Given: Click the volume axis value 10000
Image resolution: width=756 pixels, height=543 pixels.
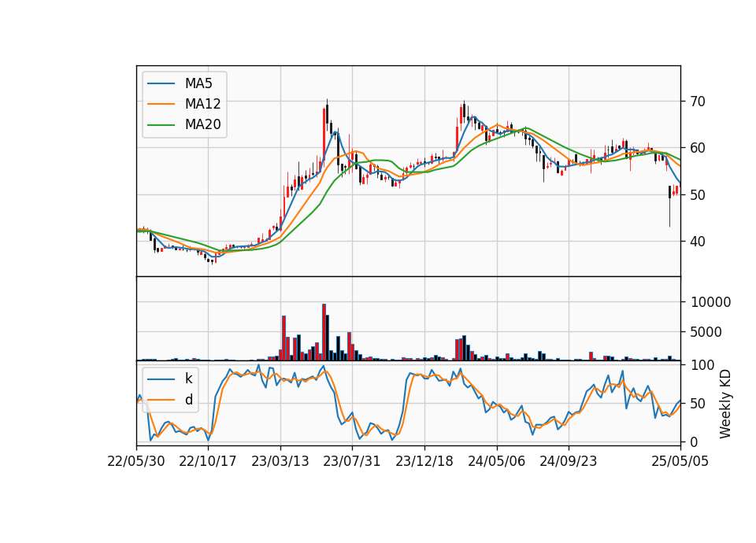Looking at the screenshot, I should point(710,302).
